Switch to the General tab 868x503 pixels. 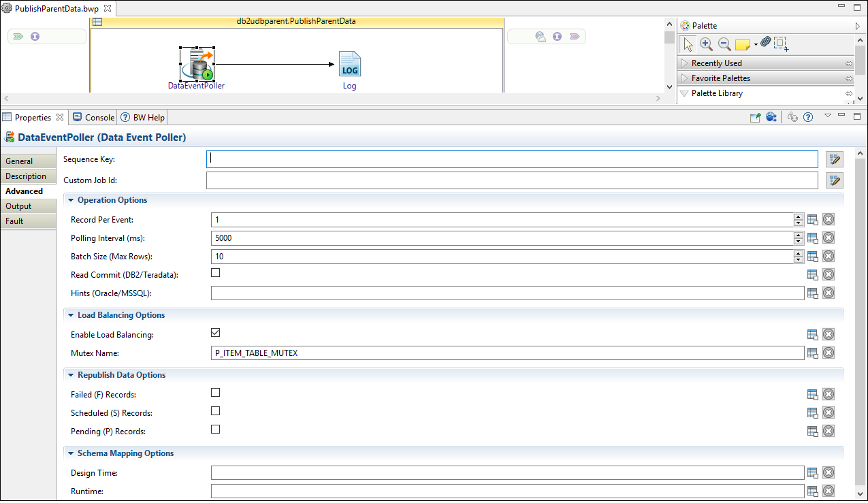pyautogui.click(x=28, y=161)
